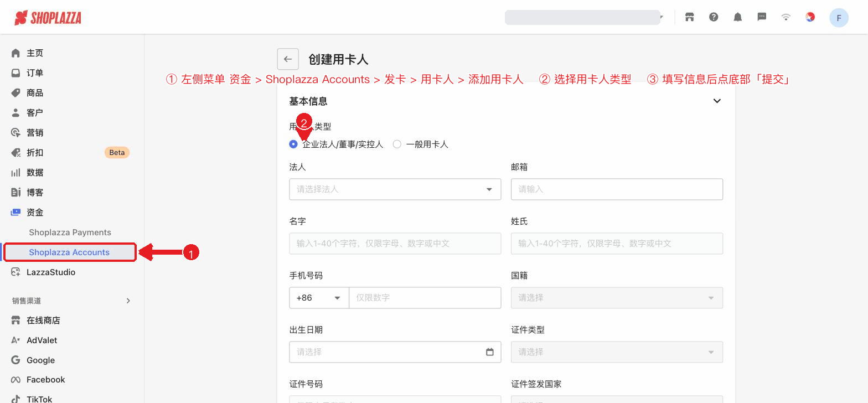Click the 数据 bar chart icon
Screen dimensions: 868x403
(x=15, y=173)
